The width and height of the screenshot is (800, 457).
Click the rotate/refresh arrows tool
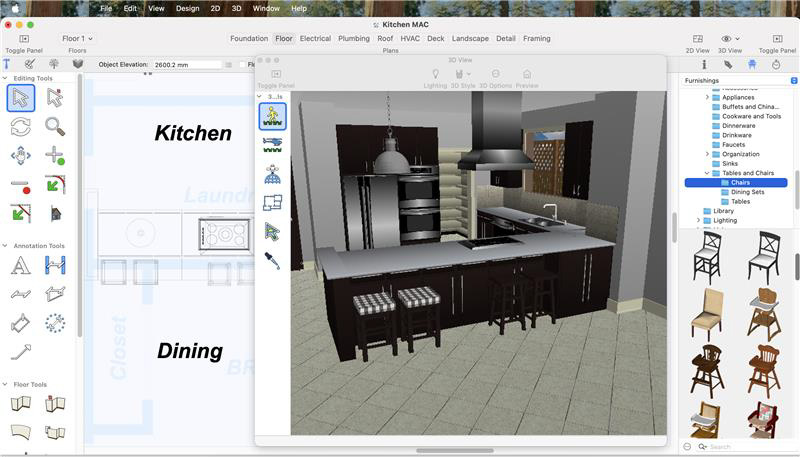pyautogui.click(x=21, y=126)
